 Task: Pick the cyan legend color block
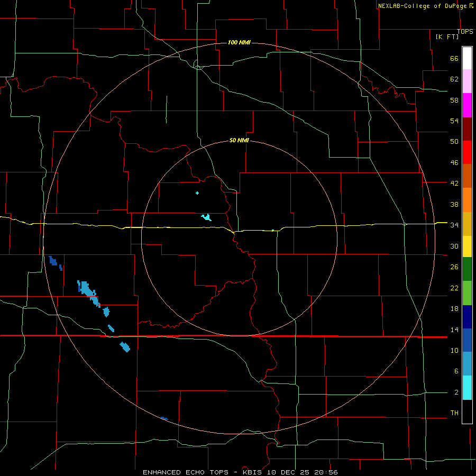click(x=467, y=388)
